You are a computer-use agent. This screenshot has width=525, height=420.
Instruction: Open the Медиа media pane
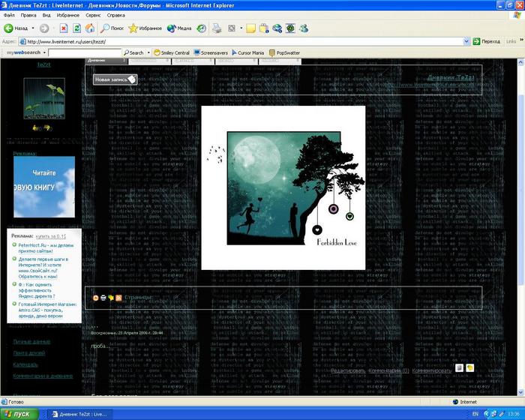click(x=179, y=28)
